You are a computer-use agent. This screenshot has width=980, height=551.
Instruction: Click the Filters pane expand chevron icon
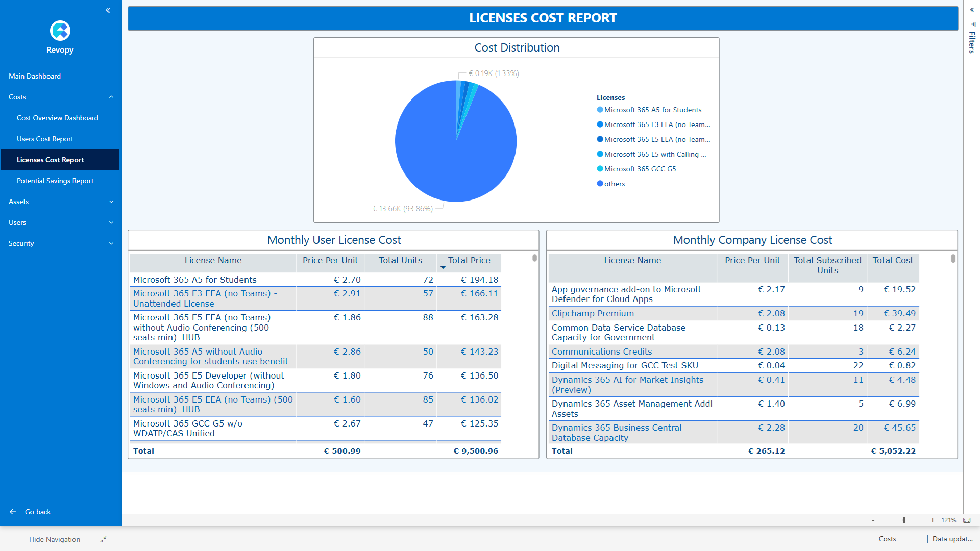pyautogui.click(x=972, y=10)
